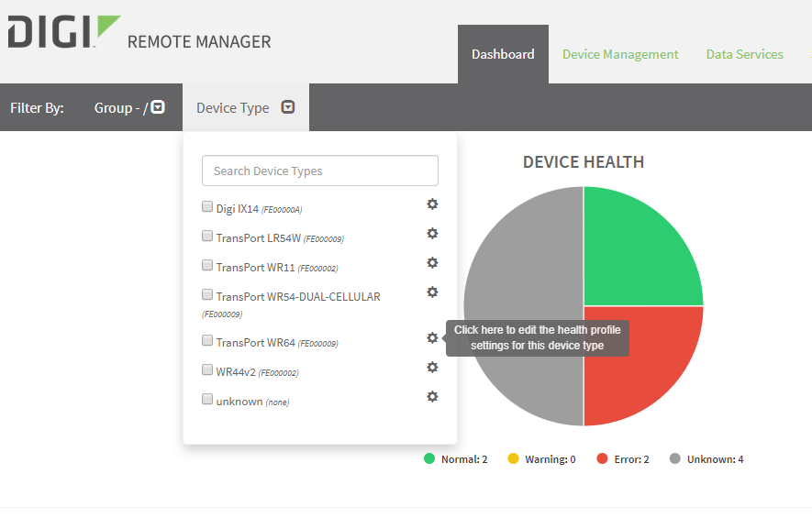The height and width of the screenshot is (518, 812).
Task: Open the Device Management tab
Action: tap(620, 54)
